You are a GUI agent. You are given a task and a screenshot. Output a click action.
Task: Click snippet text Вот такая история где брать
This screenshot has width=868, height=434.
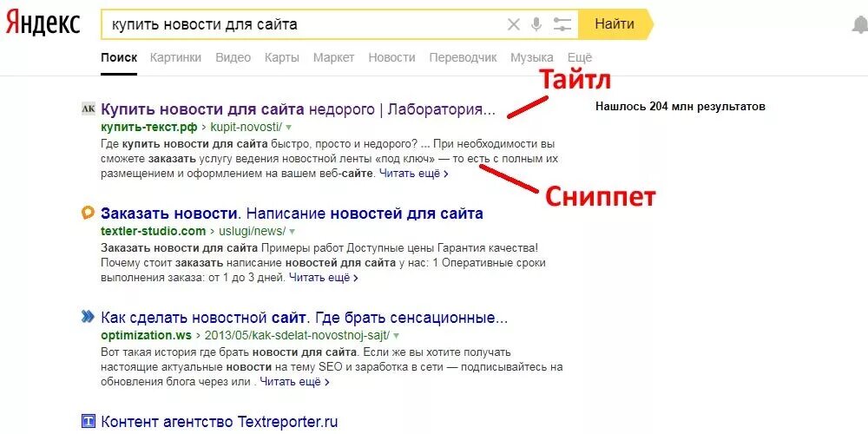(x=176, y=352)
